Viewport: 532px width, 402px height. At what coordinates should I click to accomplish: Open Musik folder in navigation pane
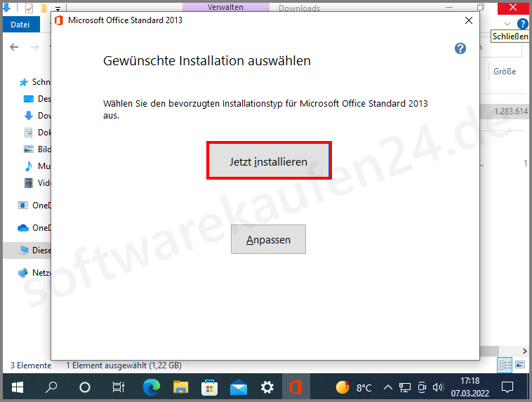[37, 166]
